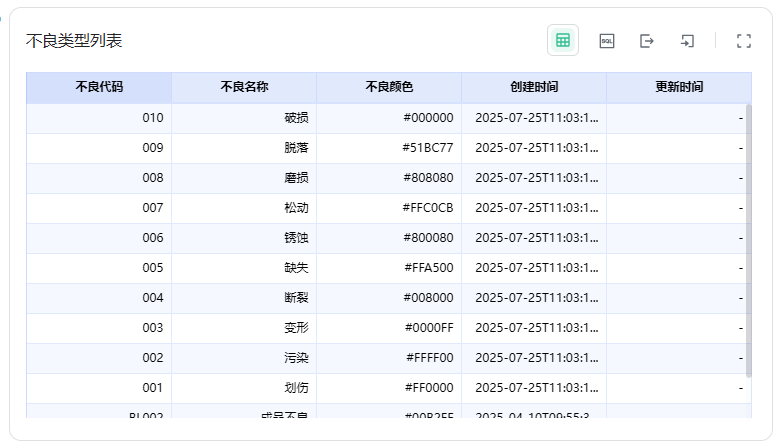Select the 不良颜色 column header

[389, 87]
